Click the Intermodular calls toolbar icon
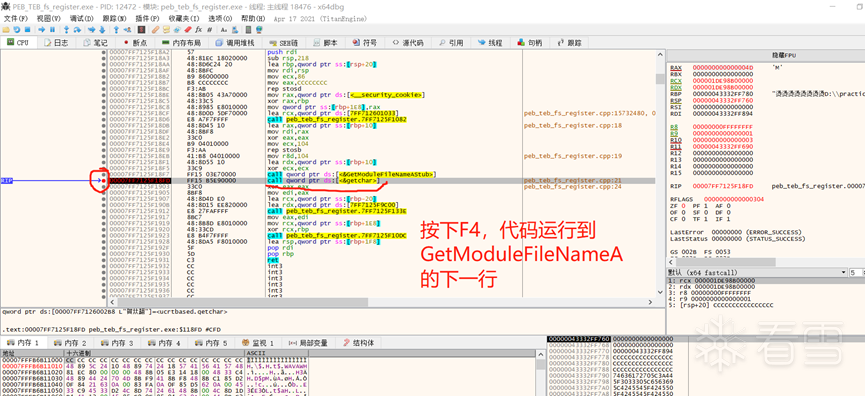 [x=235, y=29]
